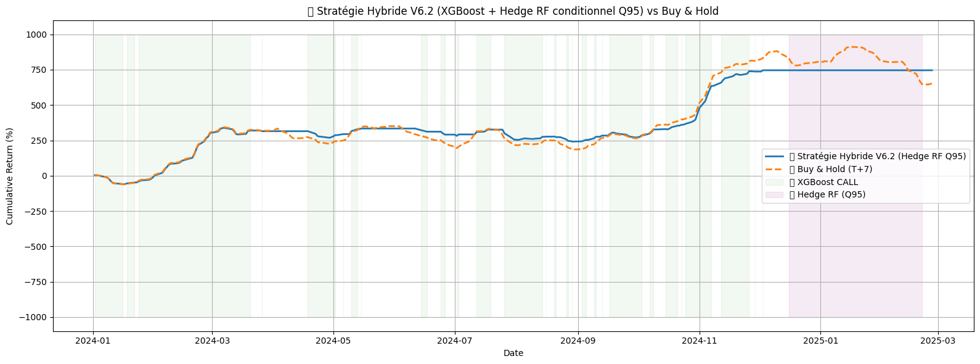Screen dimensions: 980x364
Task: Click the legend entry 'XGBoost CALL'
Action: pyautogui.click(x=823, y=182)
